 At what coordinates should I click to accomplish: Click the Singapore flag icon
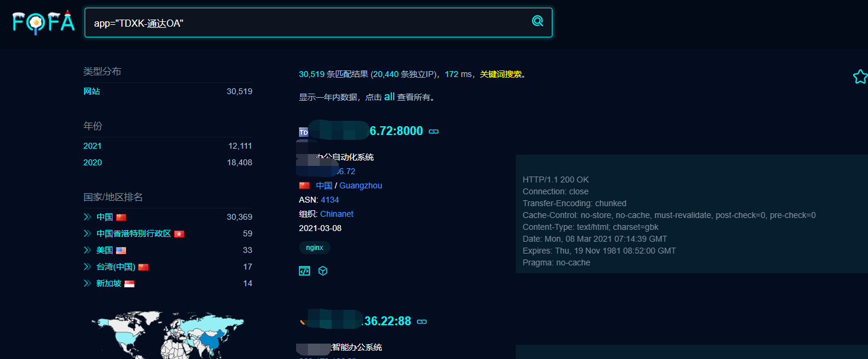(x=129, y=284)
